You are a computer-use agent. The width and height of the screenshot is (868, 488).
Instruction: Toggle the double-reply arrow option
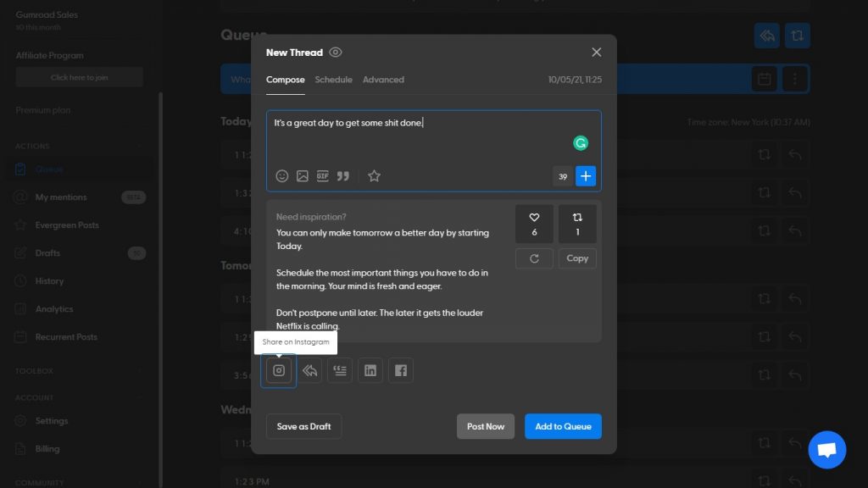pos(309,370)
